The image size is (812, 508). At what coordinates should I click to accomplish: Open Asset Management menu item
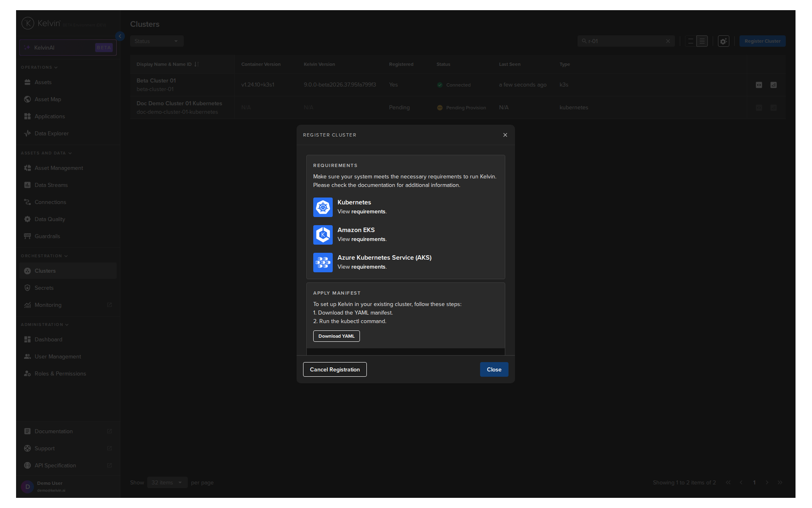click(58, 168)
